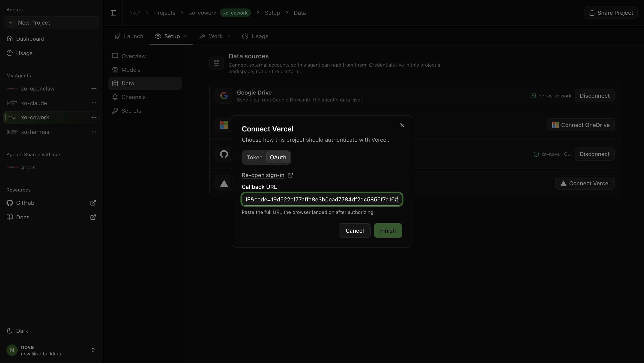Screen dimensions: 644x363
Task: Open the Secrets setup section
Action: click(x=144, y=111)
